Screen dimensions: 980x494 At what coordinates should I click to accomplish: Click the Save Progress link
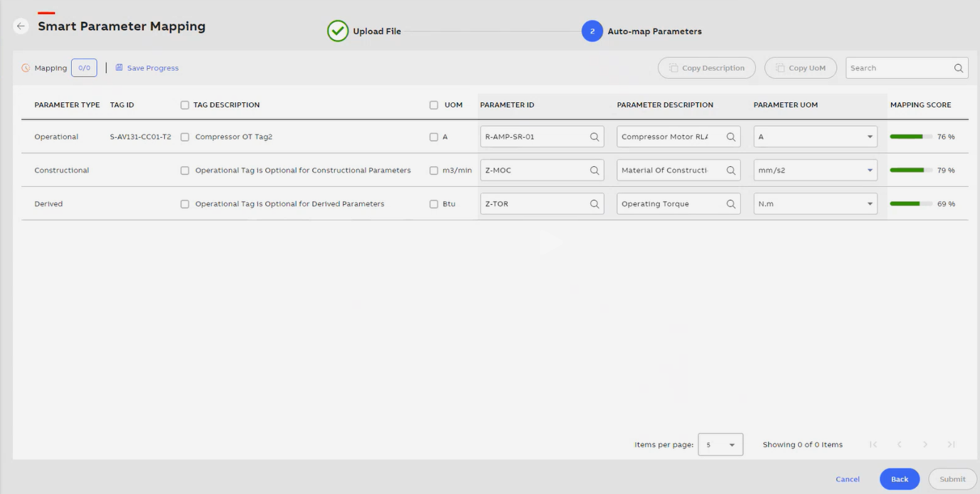[x=153, y=68]
